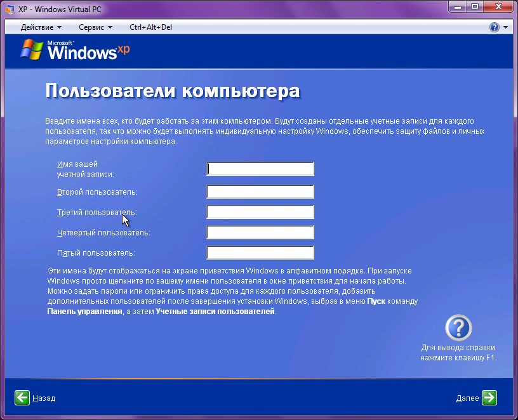Open the Действие menu
This screenshot has height=420, width=518.
click(41, 27)
